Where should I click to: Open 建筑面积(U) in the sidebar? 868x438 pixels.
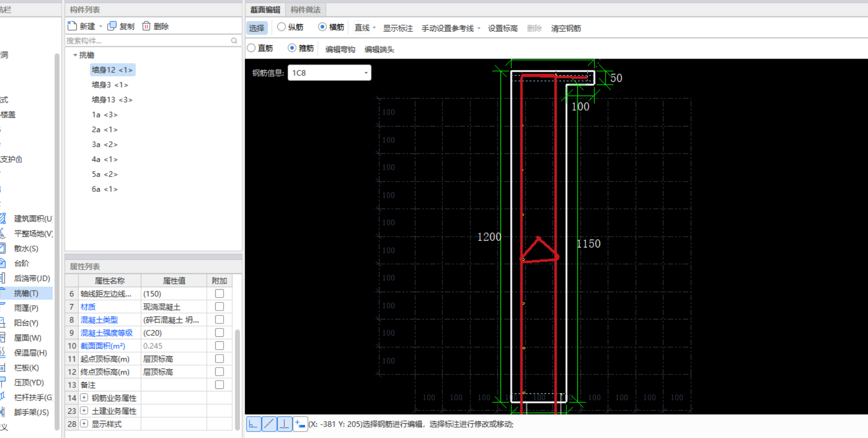(x=33, y=219)
